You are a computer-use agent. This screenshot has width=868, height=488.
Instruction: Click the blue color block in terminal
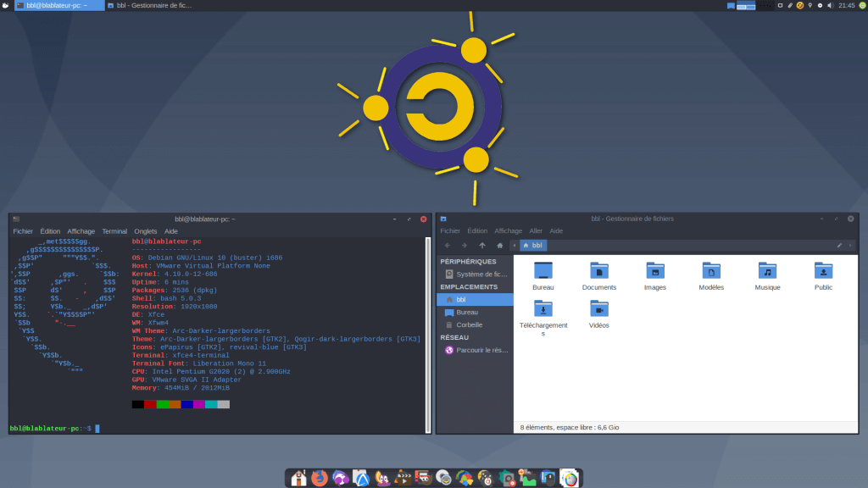(x=187, y=404)
